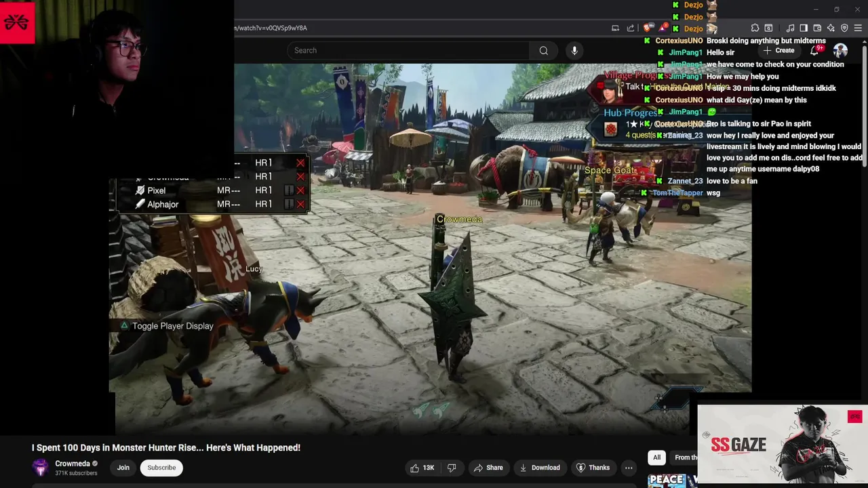Click the red logo in top-left overlay
This screenshot has height=488, width=868.
[17, 22]
